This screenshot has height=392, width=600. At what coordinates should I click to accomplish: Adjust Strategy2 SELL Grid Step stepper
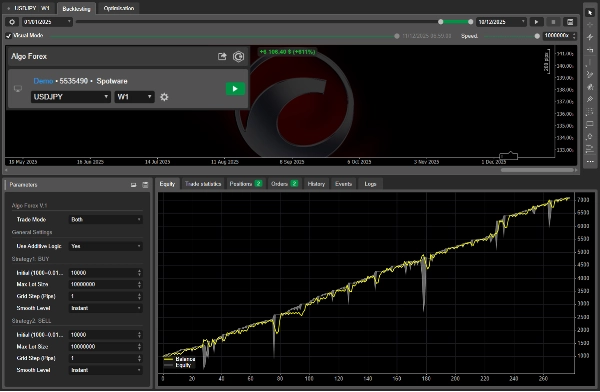(139, 358)
